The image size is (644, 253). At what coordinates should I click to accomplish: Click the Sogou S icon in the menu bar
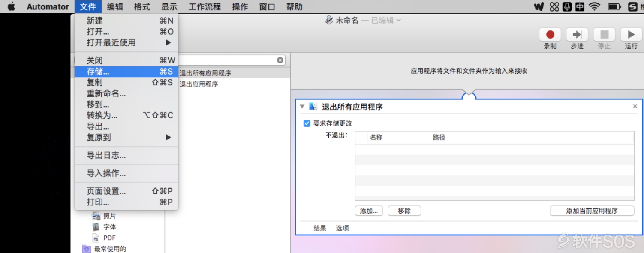pos(632,7)
